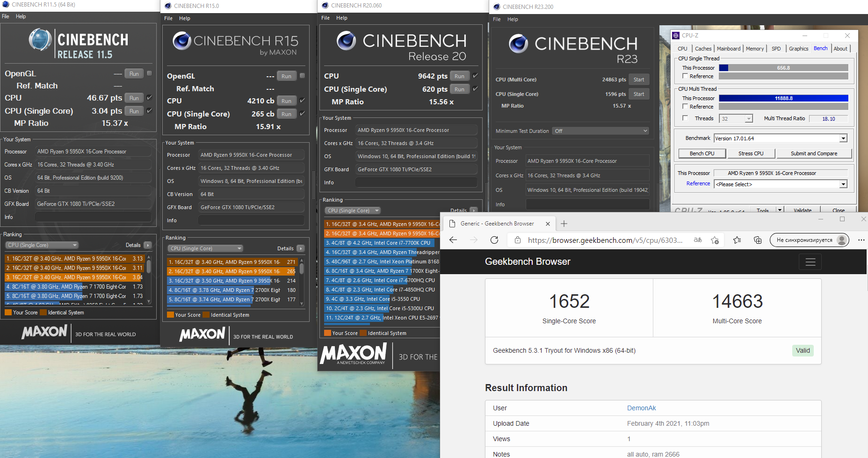Close the Generic - Geekbench Browser tab
The image size is (868, 458).
(548, 224)
